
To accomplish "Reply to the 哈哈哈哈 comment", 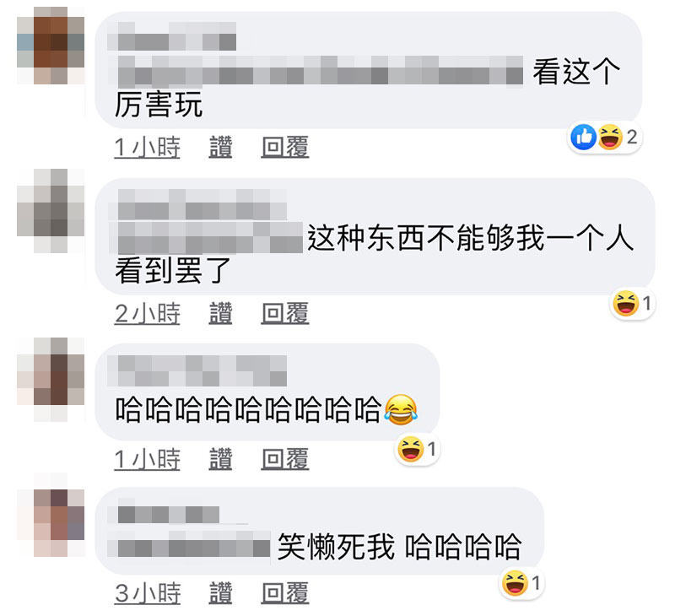I will (x=285, y=459).
